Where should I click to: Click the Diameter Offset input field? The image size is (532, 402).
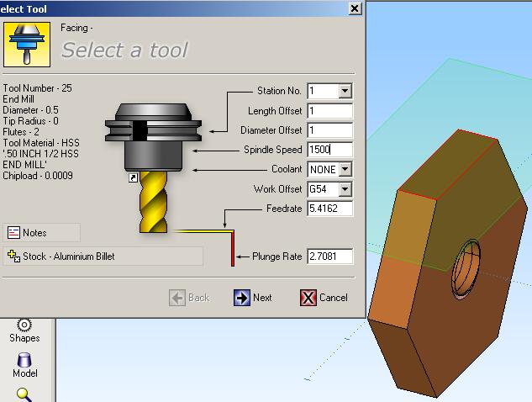[x=329, y=130]
